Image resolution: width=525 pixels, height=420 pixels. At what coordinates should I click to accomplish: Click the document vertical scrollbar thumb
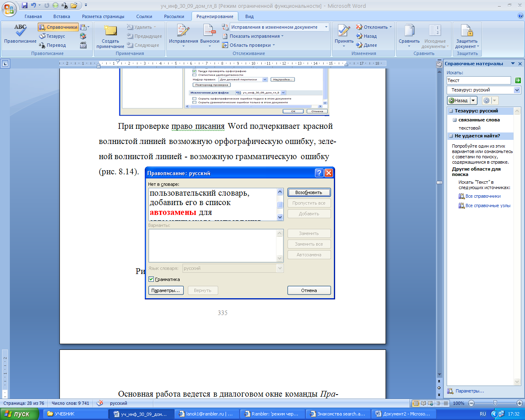439,183
